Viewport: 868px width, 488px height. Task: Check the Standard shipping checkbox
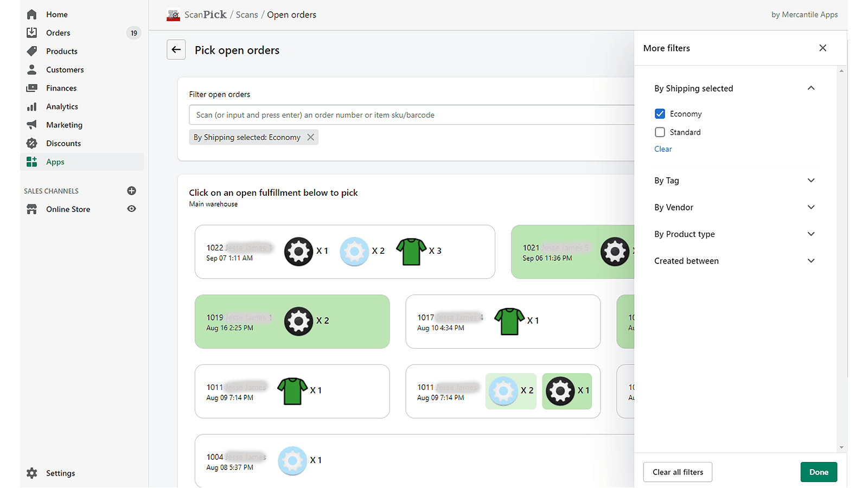pyautogui.click(x=660, y=132)
